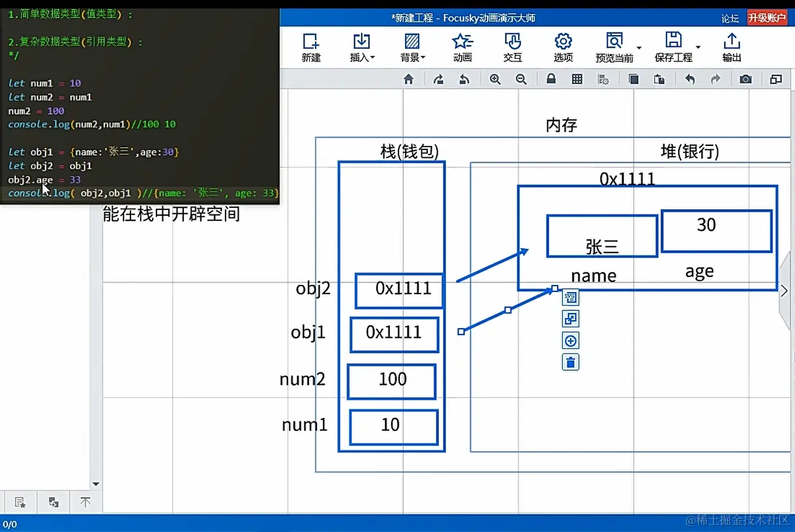Click the num2 variable label
795x532 pixels.
pyautogui.click(x=302, y=378)
